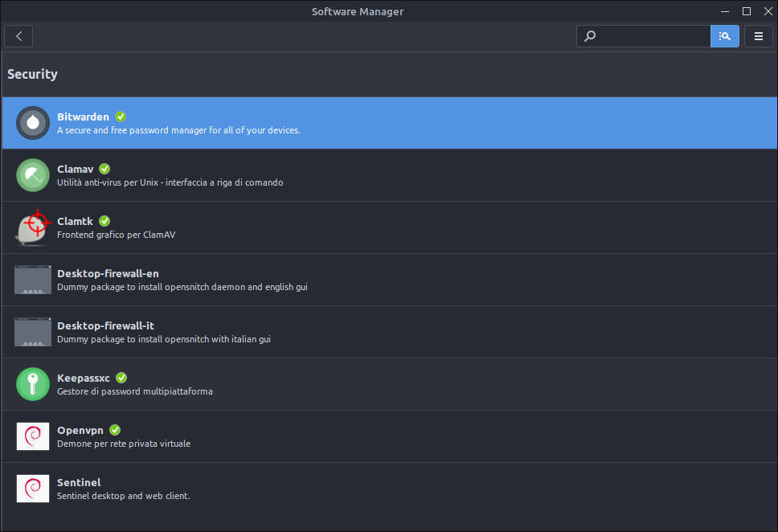This screenshot has width=778, height=532.
Task: Click the Clamav green umbrella icon
Action: pyautogui.click(x=33, y=175)
